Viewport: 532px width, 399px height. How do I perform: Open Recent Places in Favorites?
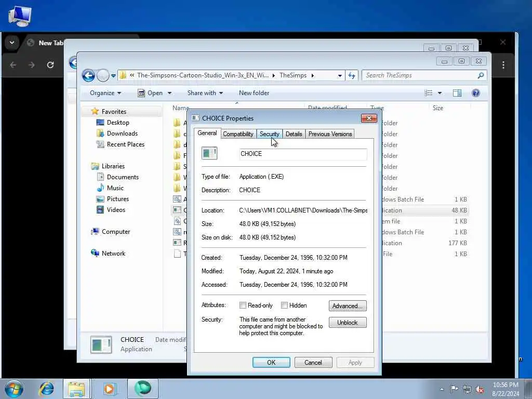pos(126,144)
